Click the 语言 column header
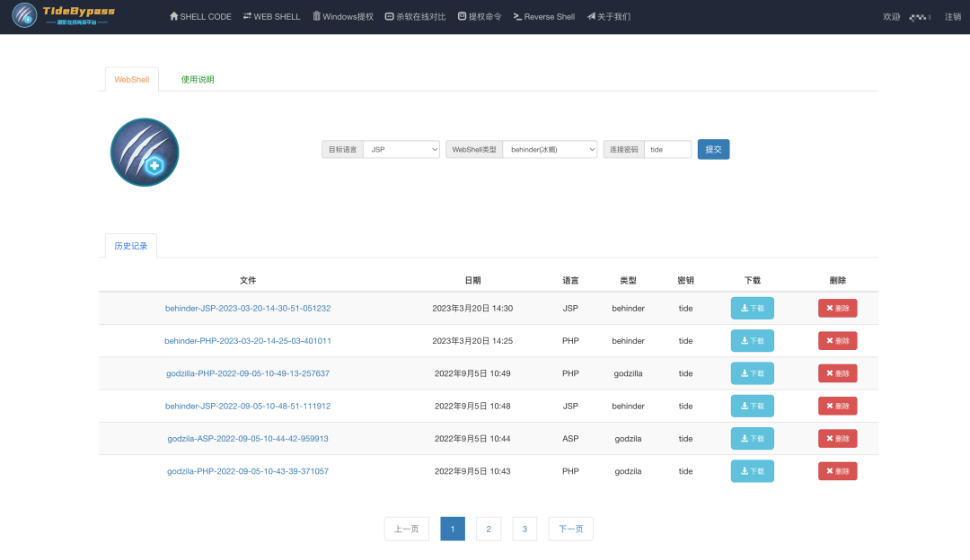This screenshot has width=970, height=560. (570, 281)
